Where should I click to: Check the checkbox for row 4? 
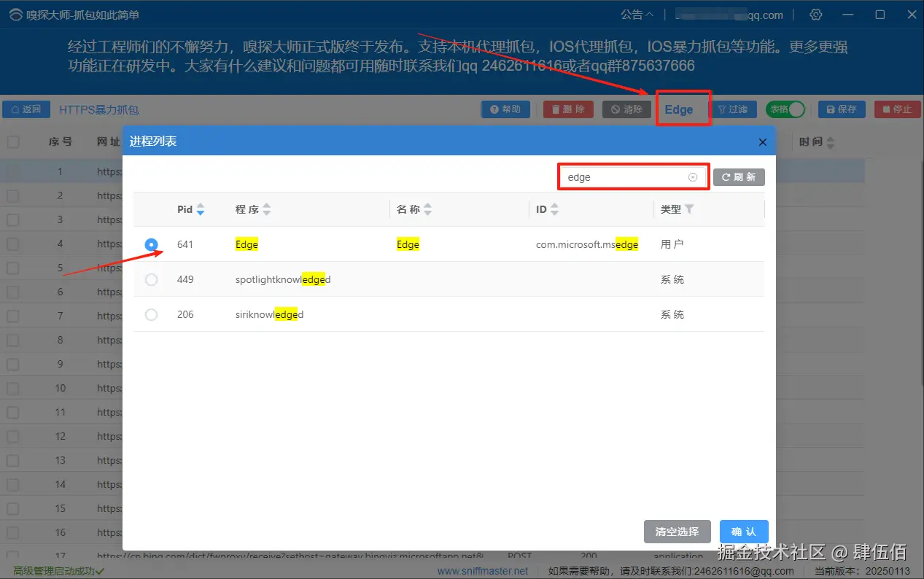point(13,244)
